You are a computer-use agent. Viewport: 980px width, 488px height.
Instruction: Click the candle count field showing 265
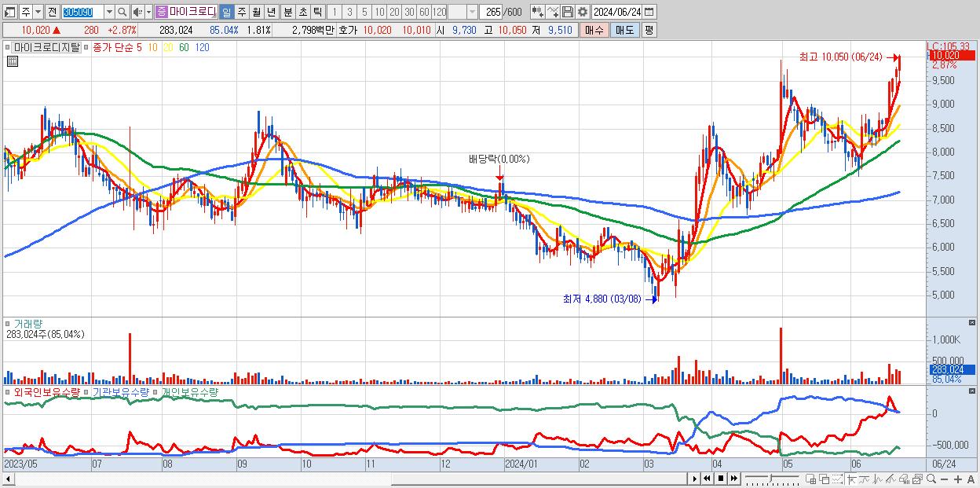point(491,12)
